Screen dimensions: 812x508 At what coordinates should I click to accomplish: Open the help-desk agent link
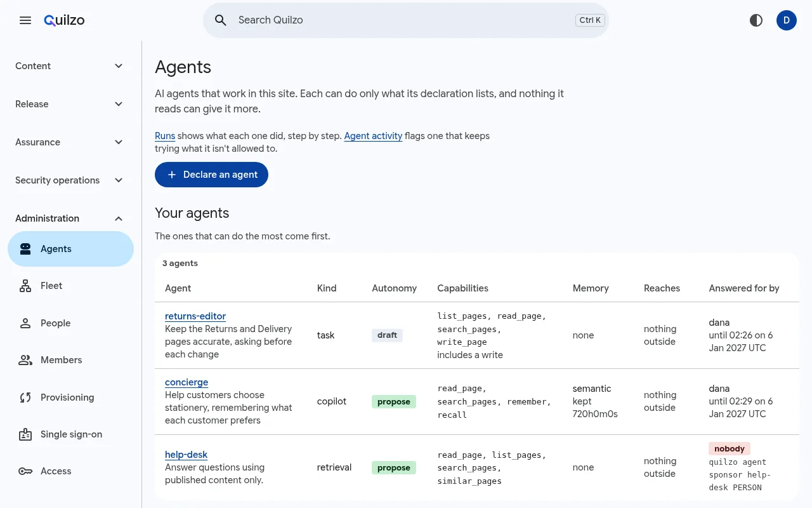coord(186,455)
